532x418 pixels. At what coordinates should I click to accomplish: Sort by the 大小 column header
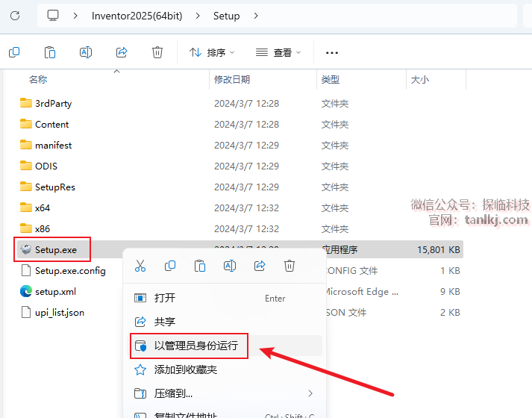(420, 80)
